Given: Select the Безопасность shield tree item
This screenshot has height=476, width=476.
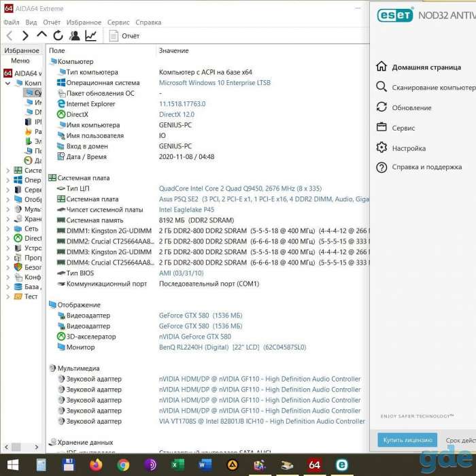Looking at the screenshot, I should point(28,267).
